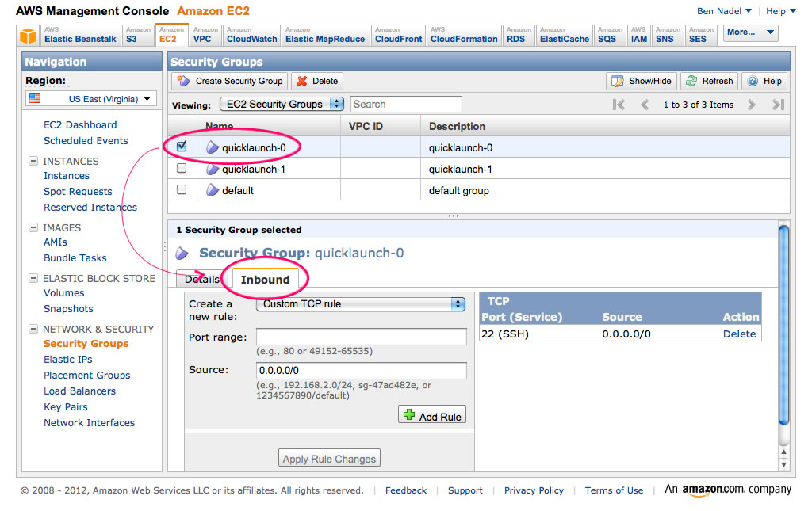Open the Region dropdown
Image resolution: width=812 pixels, height=511 pixels.
91,99
